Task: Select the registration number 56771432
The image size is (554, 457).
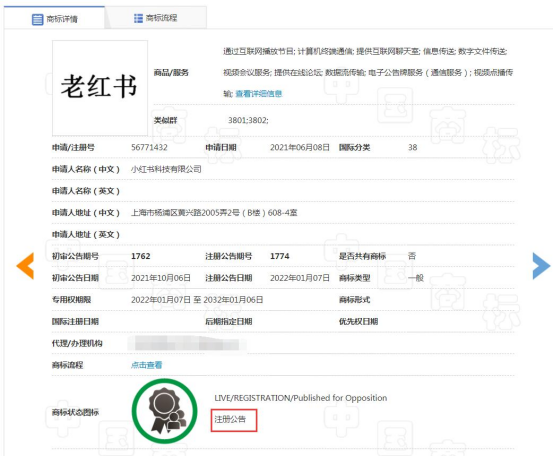Action: 149,147
